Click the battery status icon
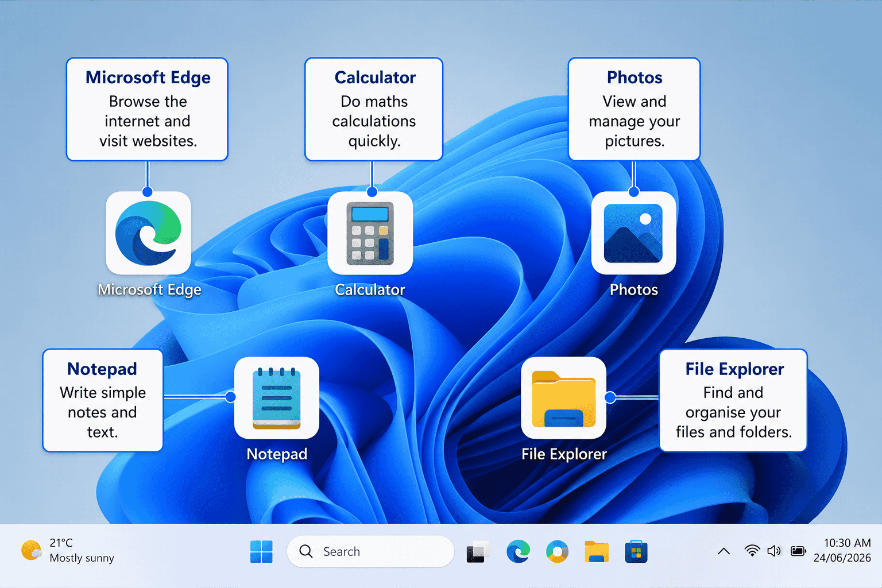Screen dimensions: 882x588 (x=798, y=551)
